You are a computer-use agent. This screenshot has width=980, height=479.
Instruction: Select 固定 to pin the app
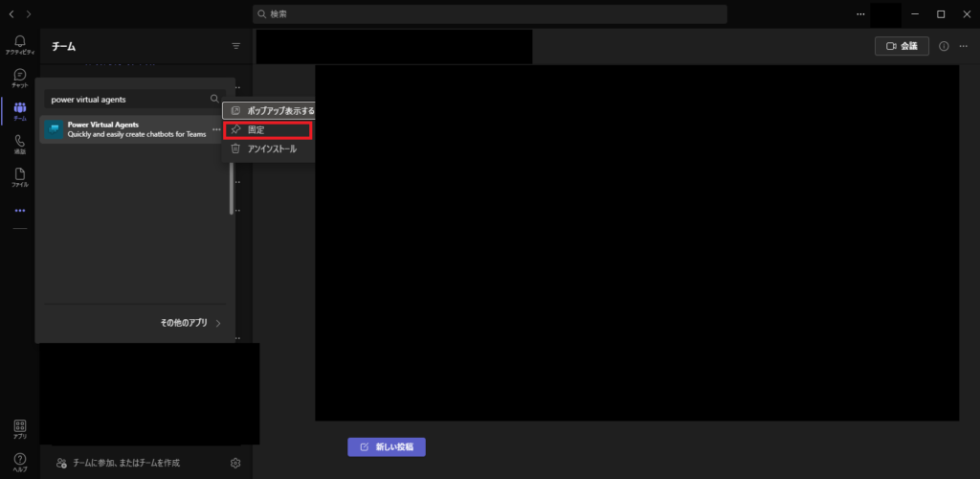click(268, 130)
